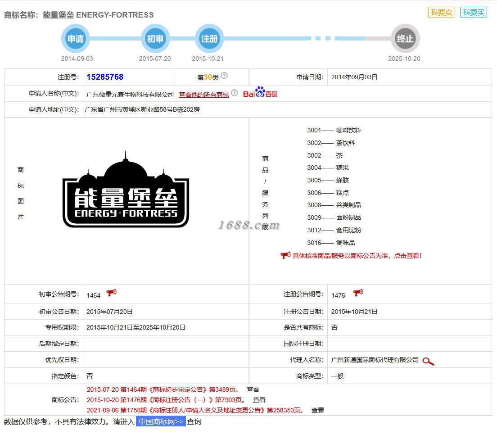This screenshot has height=448, width=497.
Task: Select the 申请 stage circle on timeline
Action: point(76,38)
